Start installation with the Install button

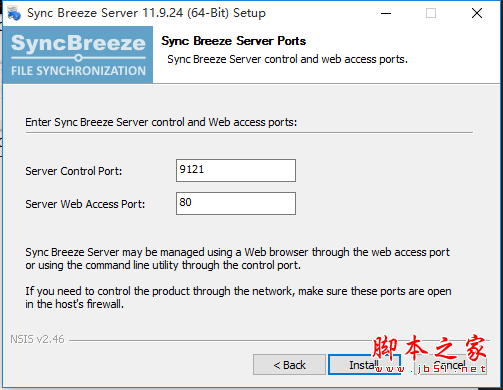coord(364,365)
